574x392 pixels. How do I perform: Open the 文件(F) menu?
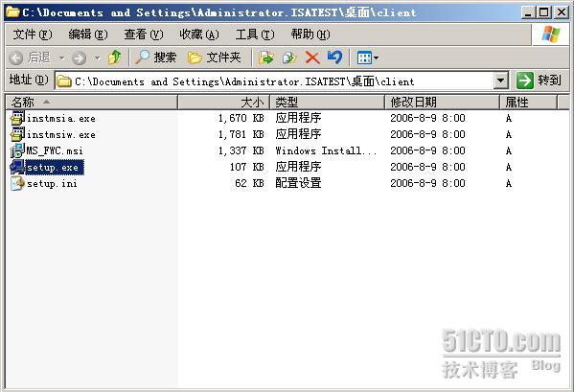[x=33, y=35]
